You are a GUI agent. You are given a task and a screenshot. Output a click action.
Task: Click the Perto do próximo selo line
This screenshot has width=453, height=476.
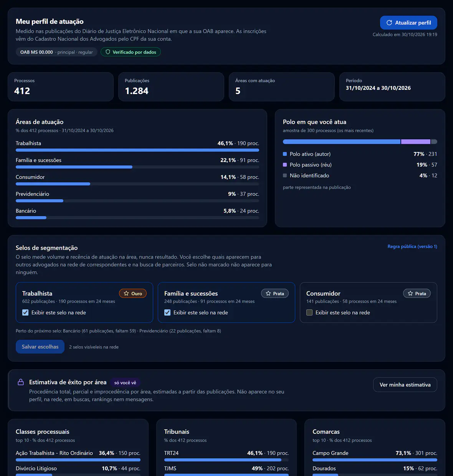[x=118, y=331]
